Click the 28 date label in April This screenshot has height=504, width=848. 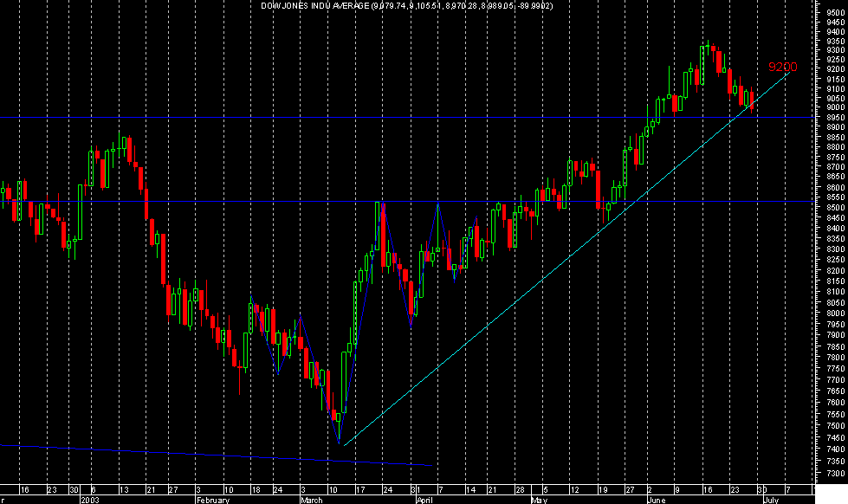coord(520,490)
